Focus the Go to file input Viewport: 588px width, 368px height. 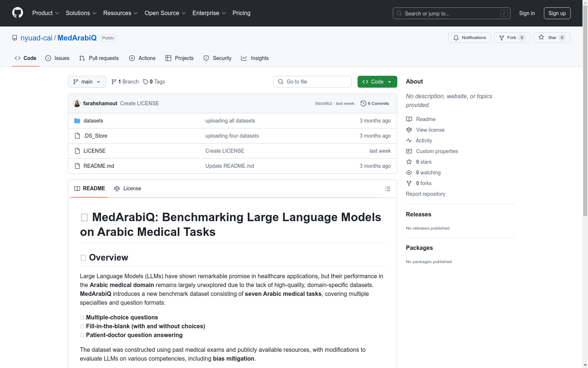tap(312, 82)
